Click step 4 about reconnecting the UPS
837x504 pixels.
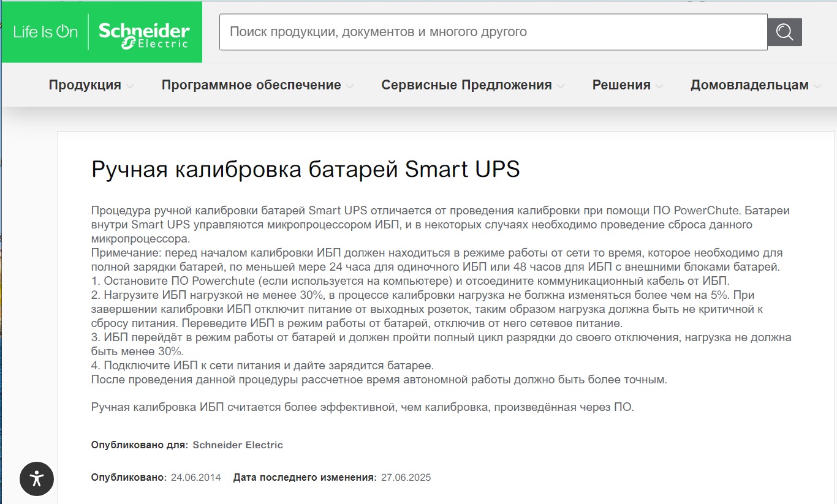coord(262,366)
